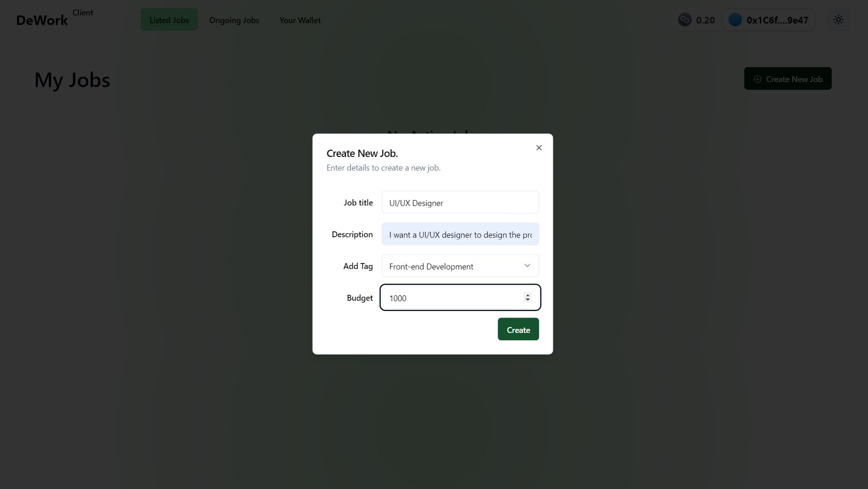Close the Create New Job dialog
The height and width of the screenshot is (489, 868).
tap(538, 148)
